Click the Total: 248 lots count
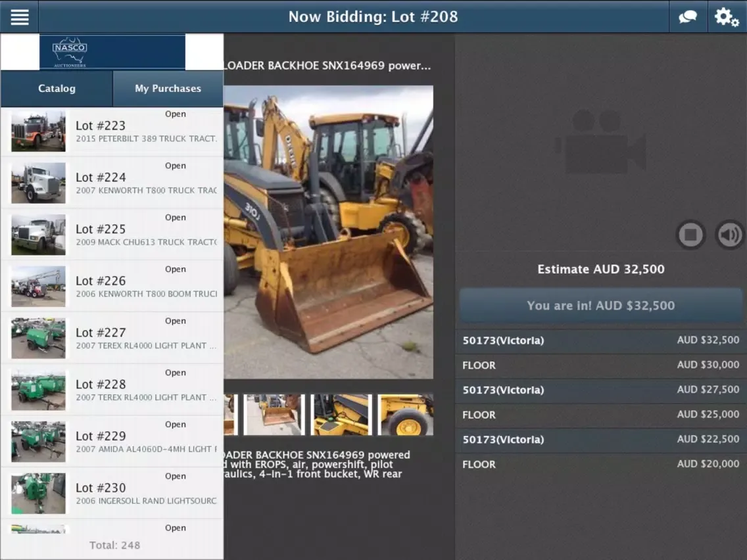 coord(115,546)
